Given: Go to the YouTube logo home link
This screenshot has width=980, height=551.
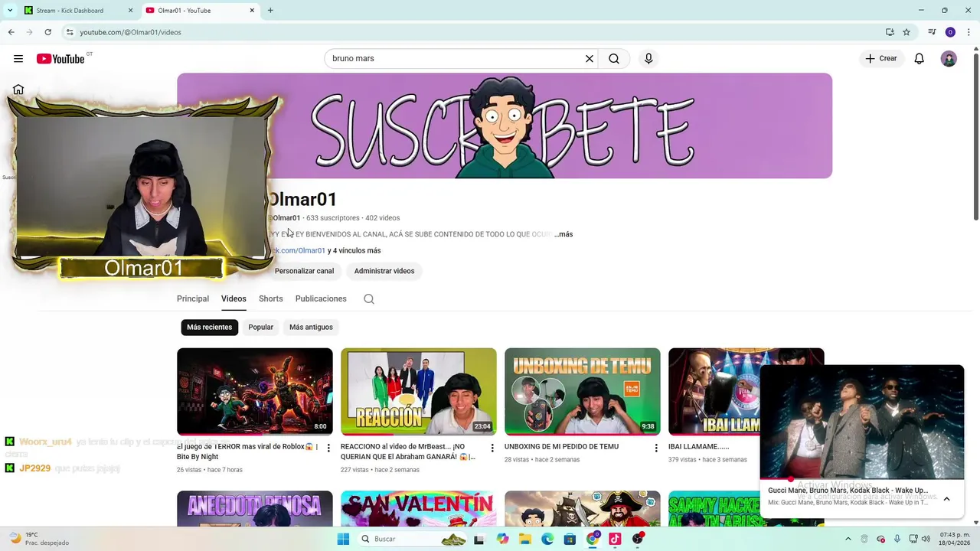Looking at the screenshot, I should pos(60,59).
